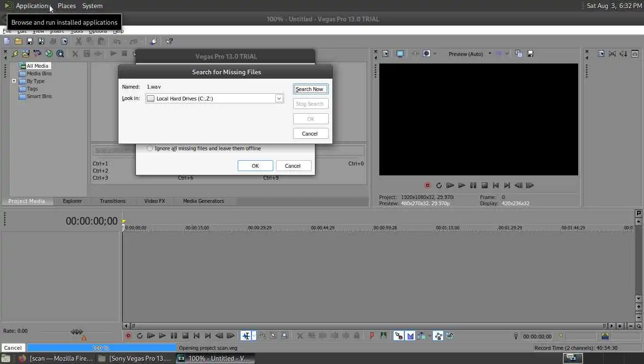Click the Insert Marker red flag icon
The height and width of the screenshot is (364, 644).
pyautogui.click(x=372, y=336)
